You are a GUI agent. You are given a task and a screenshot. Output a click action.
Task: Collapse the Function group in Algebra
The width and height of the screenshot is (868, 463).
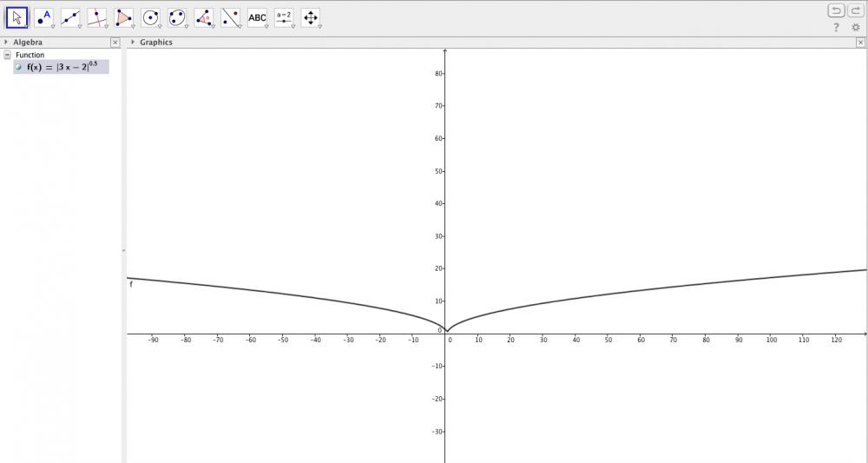tap(7, 55)
